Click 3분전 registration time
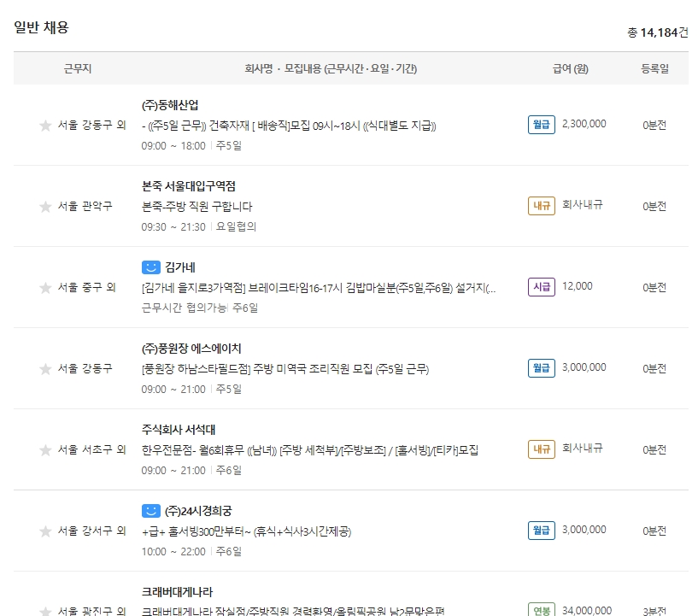Image resolution: width=698 pixels, height=616 pixels. pyautogui.click(x=654, y=611)
